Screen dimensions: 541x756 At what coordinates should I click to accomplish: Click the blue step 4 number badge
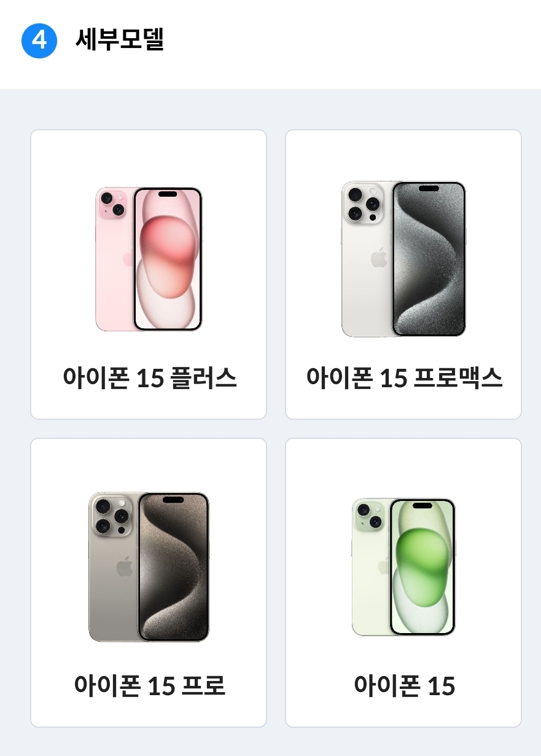39,41
